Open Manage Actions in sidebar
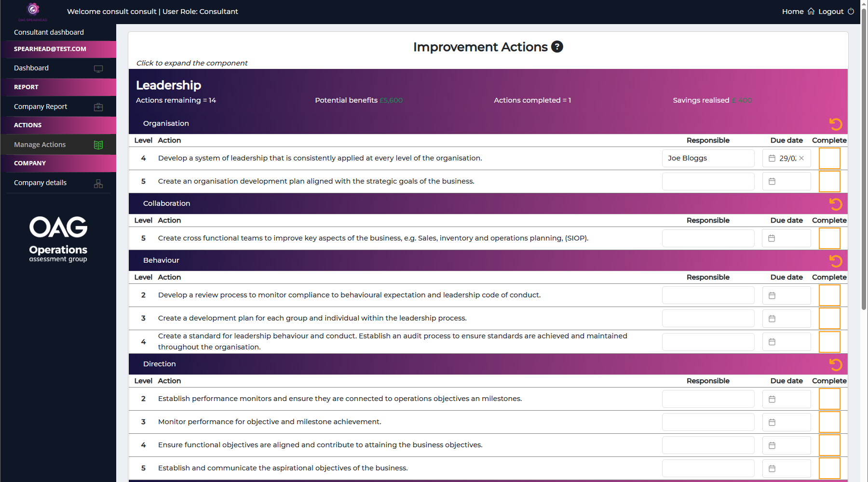 point(40,145)
